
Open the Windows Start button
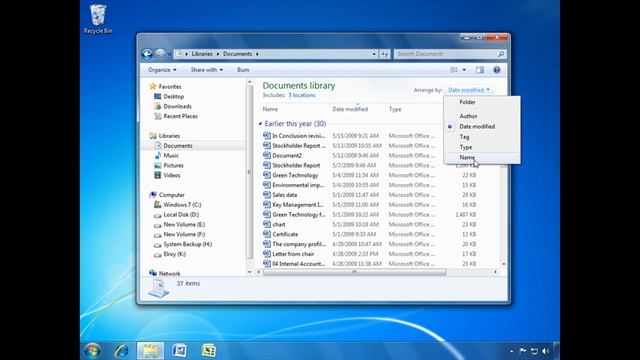pyautogui.click(x=92, y=351)
